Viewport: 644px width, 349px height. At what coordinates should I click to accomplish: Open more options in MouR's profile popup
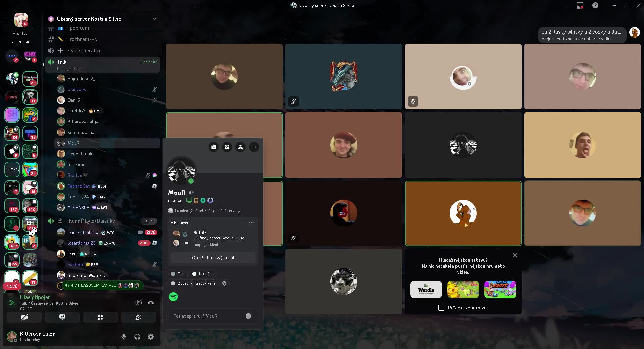point(254,147)
